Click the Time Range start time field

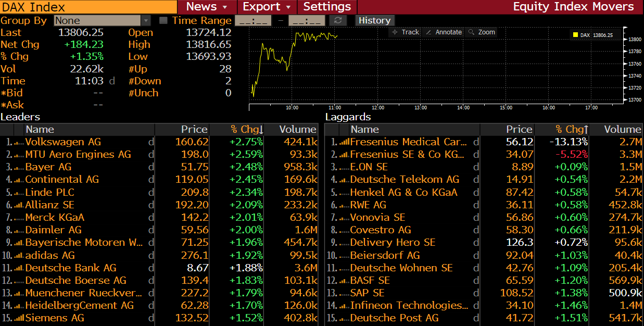[253, 20]
